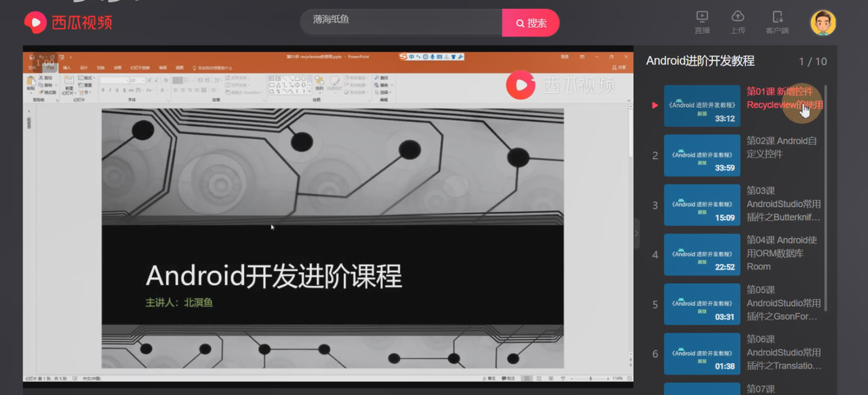Open PowerPoint 版式 Layout dropdown
868x395 pixels.
pos(86,78)
